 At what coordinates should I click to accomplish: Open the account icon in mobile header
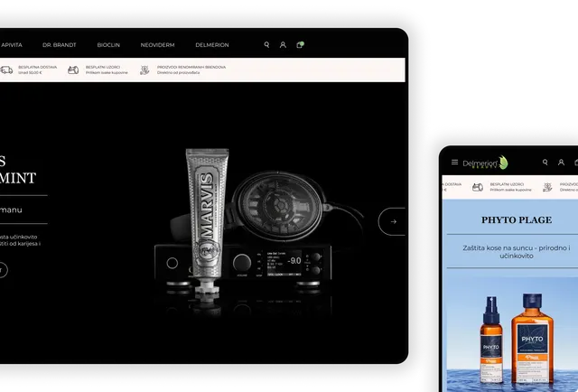coord(561,162)
